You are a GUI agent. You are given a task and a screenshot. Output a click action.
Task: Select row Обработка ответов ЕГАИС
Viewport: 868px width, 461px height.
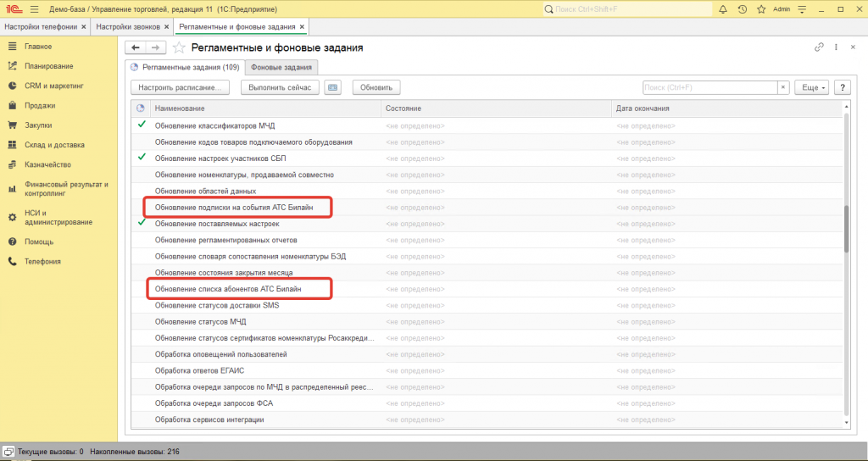pyautogui.click(x=487, y=371)
